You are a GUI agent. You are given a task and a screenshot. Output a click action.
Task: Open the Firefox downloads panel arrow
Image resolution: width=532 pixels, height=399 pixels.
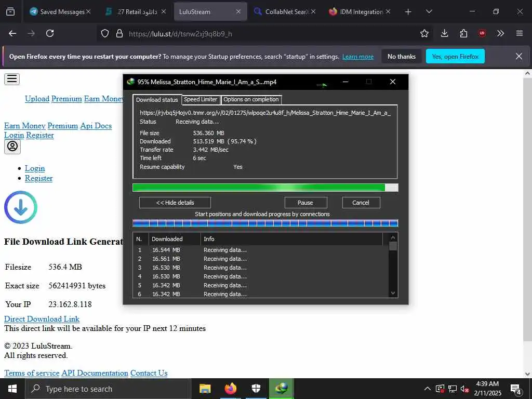(445, 33)
